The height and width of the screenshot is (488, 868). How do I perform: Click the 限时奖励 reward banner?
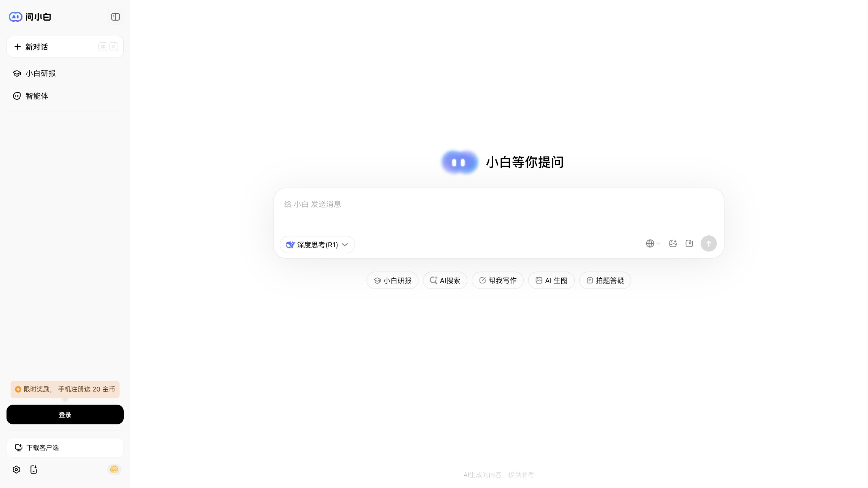coord(65,389)
